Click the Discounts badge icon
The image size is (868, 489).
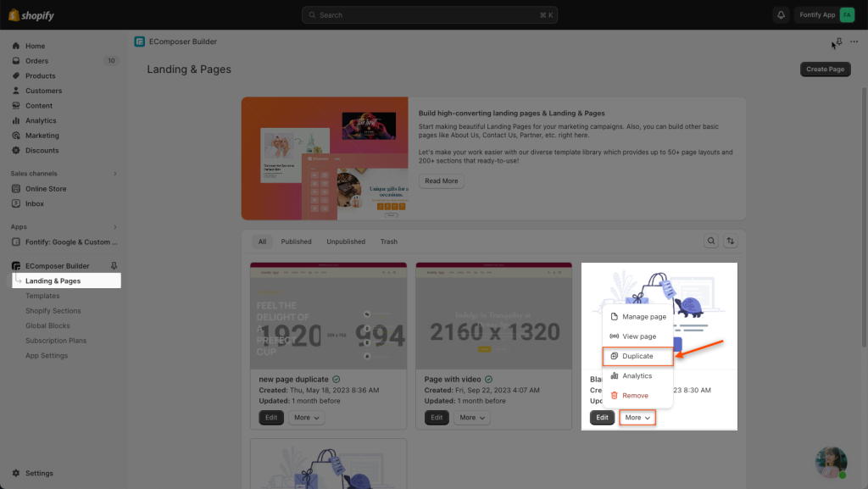tap(16, 151)
